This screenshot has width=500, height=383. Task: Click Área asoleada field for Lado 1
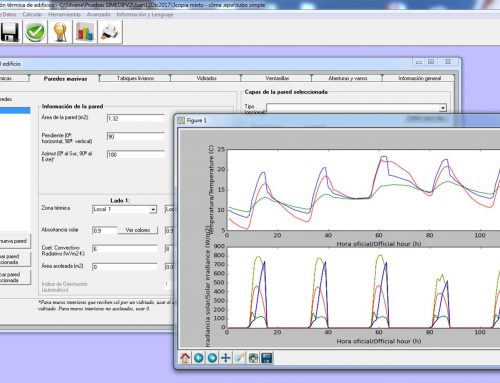(125, 267)
